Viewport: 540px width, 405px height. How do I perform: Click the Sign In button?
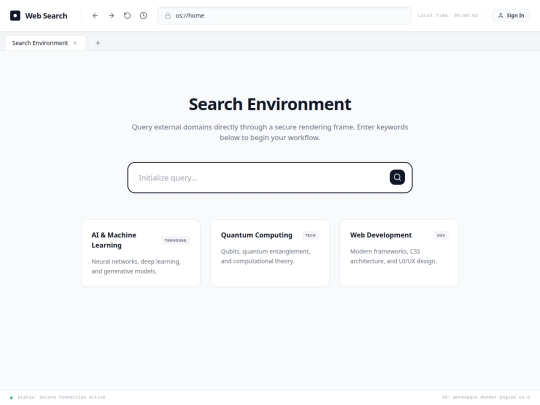[511, 15]
